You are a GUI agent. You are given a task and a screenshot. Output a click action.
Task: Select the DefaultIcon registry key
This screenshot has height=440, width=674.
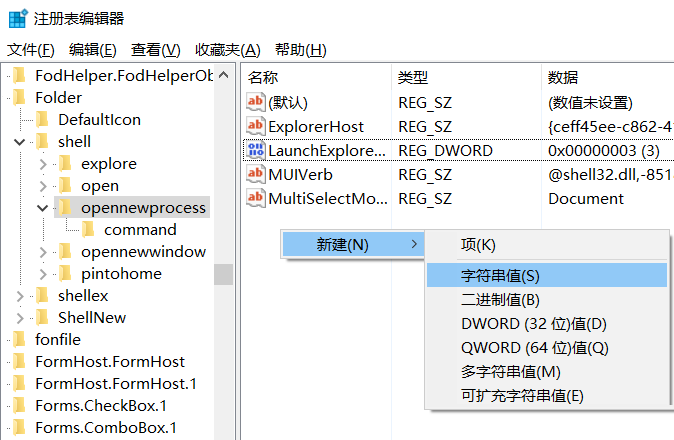(99, 120)
